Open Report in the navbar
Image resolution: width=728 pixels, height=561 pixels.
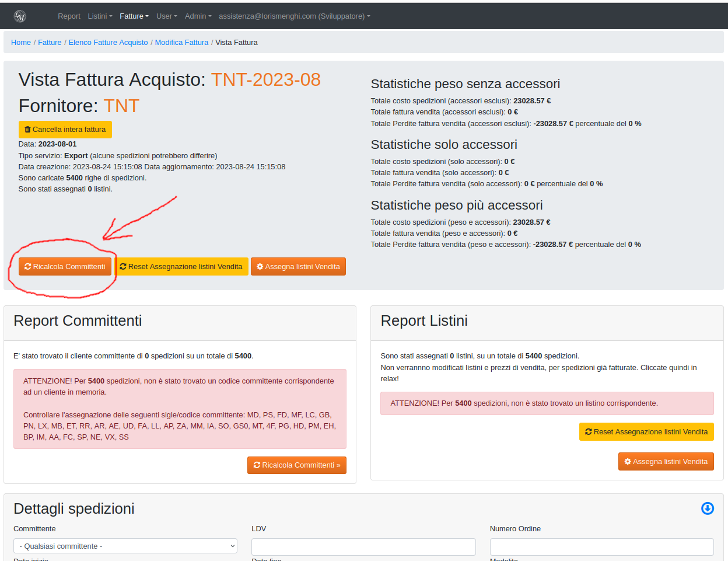[x=69, y=16]
